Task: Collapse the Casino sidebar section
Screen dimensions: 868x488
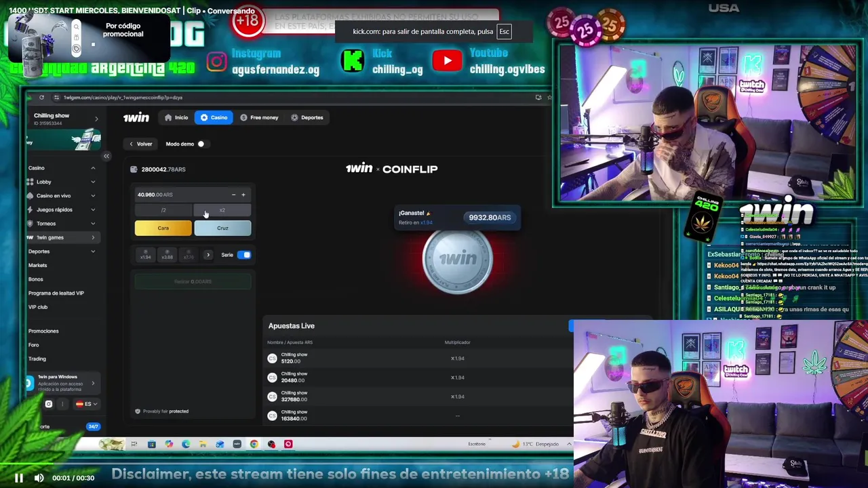Action: pos(93,168)
